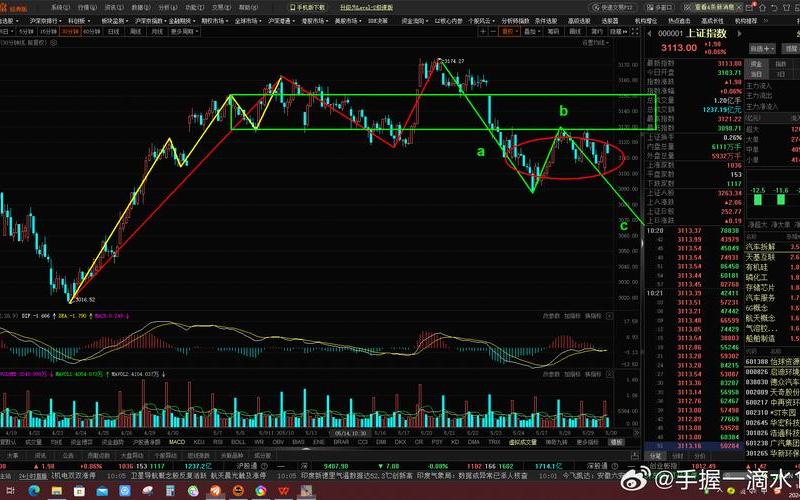
Task: Switch to daily K-line 日线
Action: coord(113,32)
